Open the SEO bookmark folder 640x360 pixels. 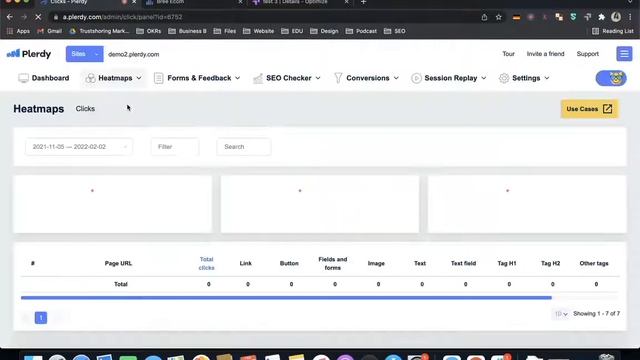395,31
